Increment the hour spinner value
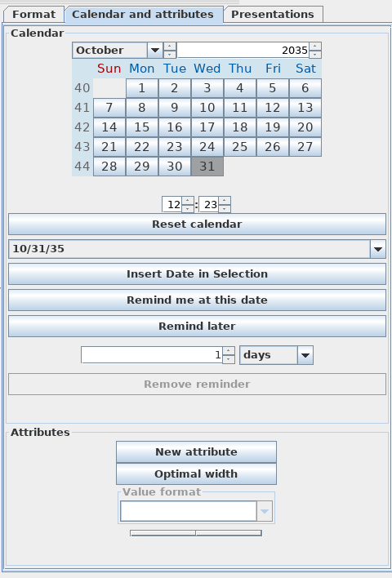 pos(188,201)
